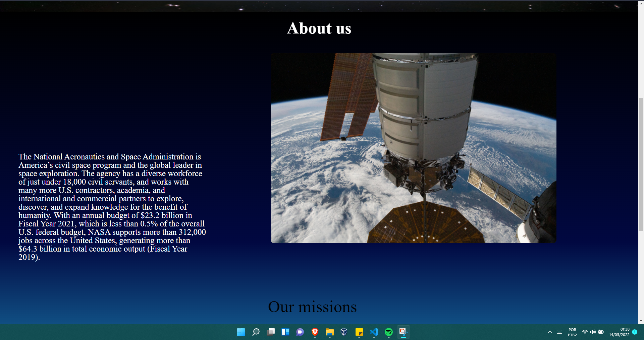Screen dimensions: 644x340
Task: Click the NASA description paragraph
Action: [112, 207]
